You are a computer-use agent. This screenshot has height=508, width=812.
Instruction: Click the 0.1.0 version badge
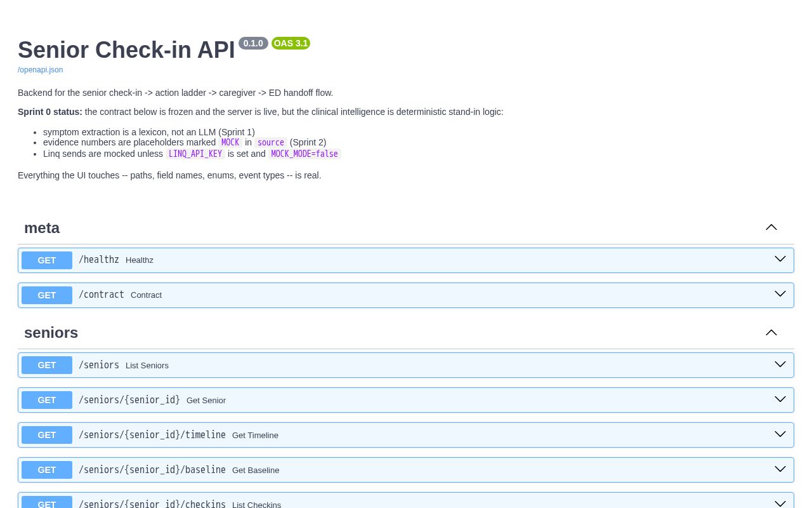(x=253, y=43)
